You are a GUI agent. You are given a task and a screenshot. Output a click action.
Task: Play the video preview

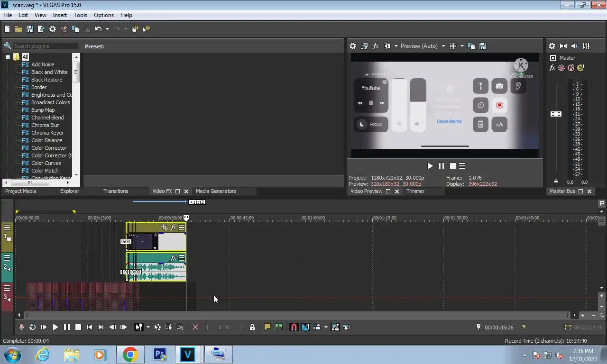coord(430,166)
